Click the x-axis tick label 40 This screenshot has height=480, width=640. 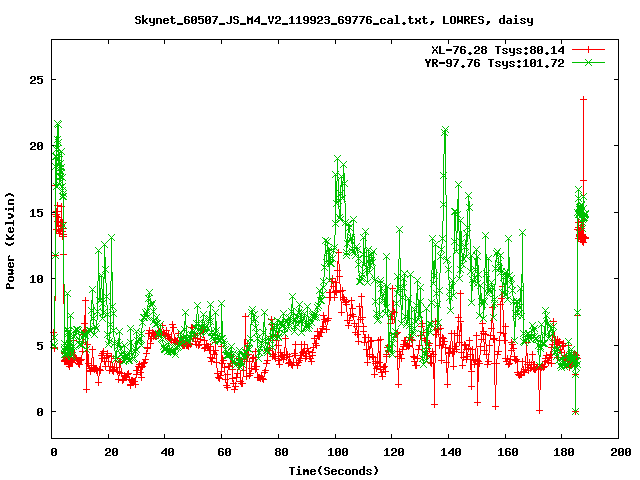click(x=167, y=452)
